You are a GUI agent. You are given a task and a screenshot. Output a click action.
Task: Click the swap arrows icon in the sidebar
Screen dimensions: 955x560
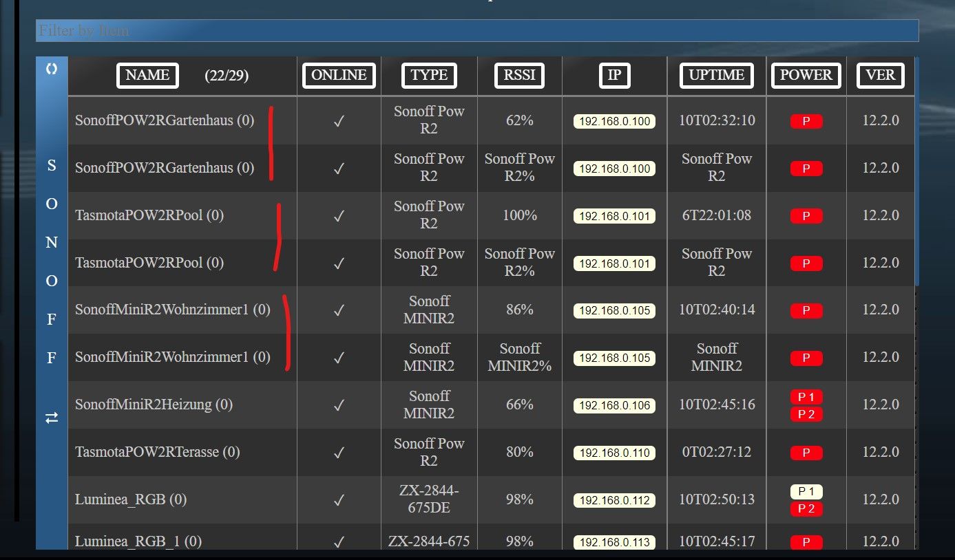52,418
